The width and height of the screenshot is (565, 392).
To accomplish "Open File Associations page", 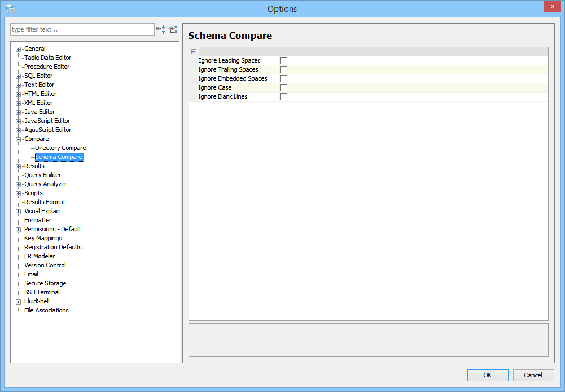I will tap(46, 310).
